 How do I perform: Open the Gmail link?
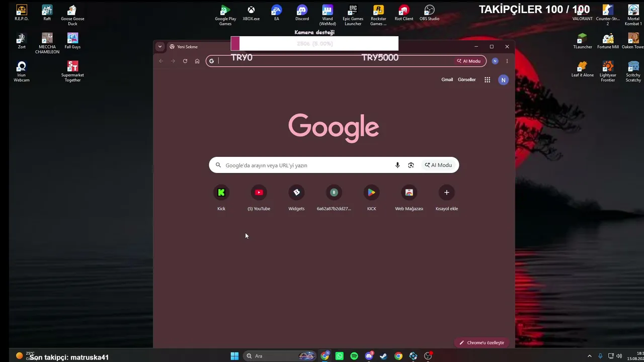click(x=447, y=79)
